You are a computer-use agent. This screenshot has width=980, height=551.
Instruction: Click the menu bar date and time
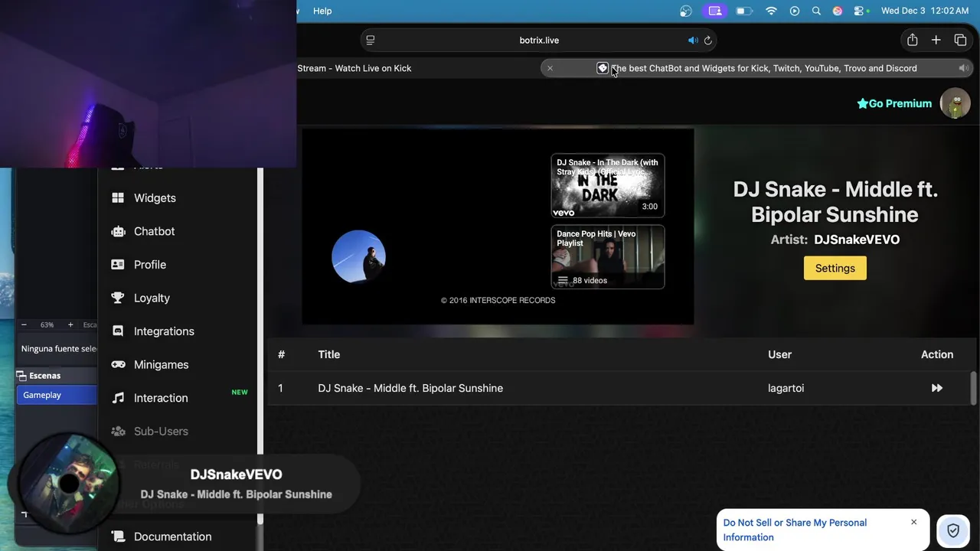(925, 11)
